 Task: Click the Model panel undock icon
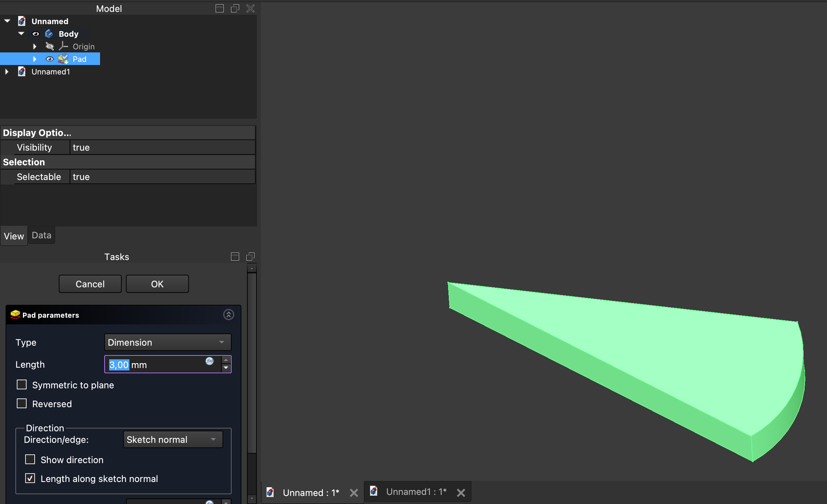[235, 8]
